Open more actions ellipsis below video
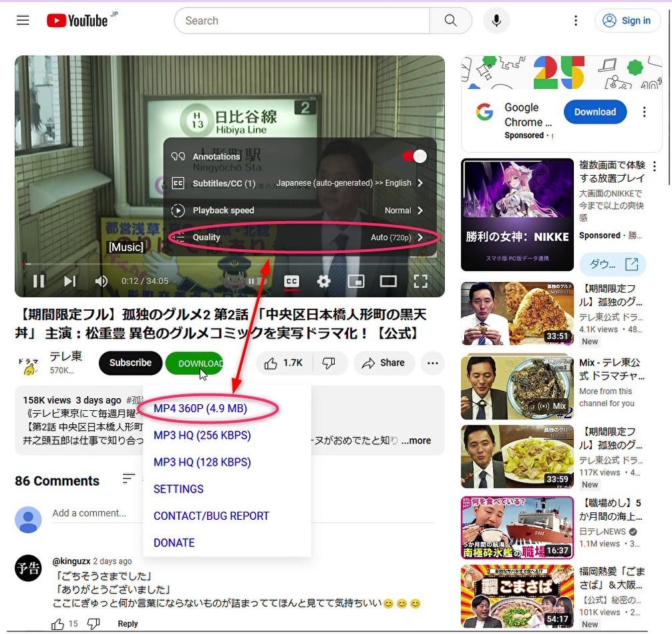Image resolution: width=672 pixels, height=634 pixels. pos(432,363)
